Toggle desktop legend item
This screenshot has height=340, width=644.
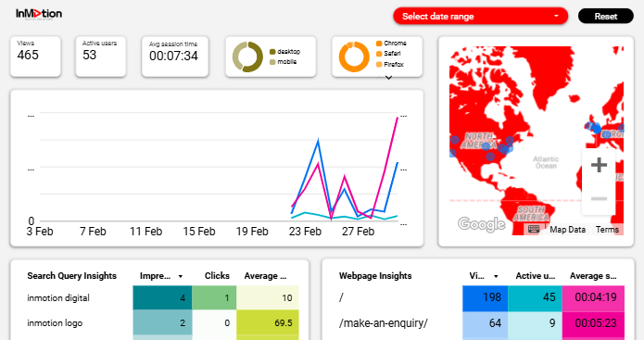click(284, 52)
